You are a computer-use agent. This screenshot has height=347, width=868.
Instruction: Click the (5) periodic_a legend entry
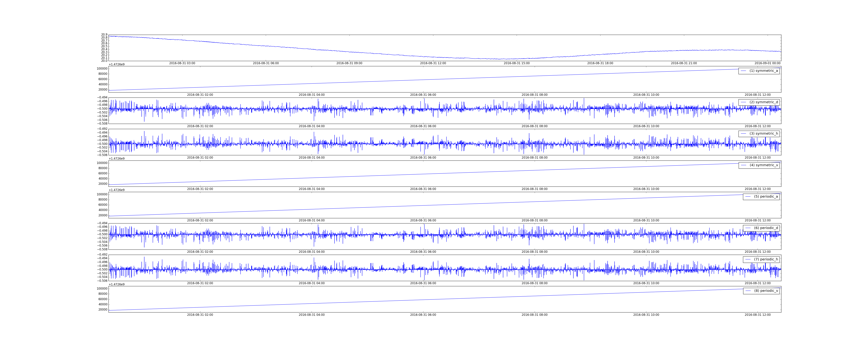761,196
